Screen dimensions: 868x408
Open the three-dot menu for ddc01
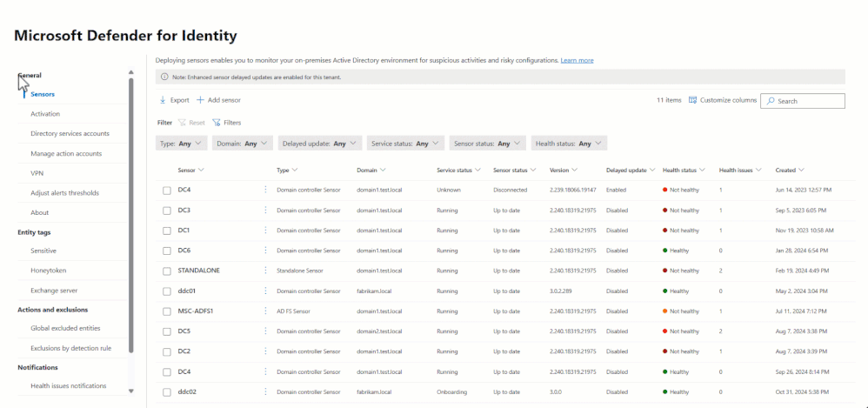265,291
